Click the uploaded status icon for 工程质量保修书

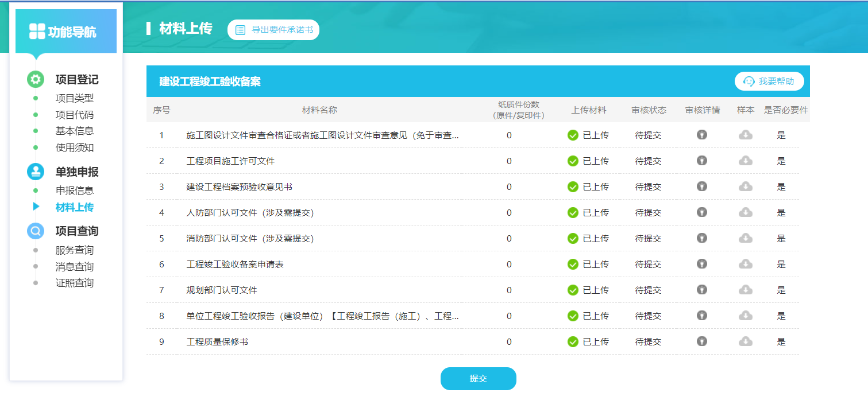tap(573, 341)
